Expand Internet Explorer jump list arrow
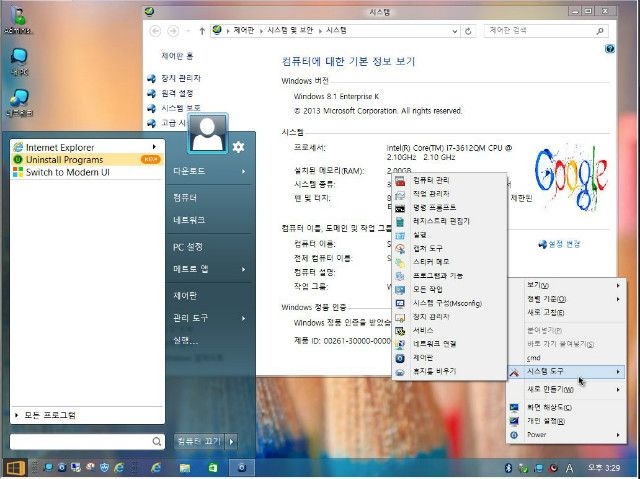 [154, 147]
